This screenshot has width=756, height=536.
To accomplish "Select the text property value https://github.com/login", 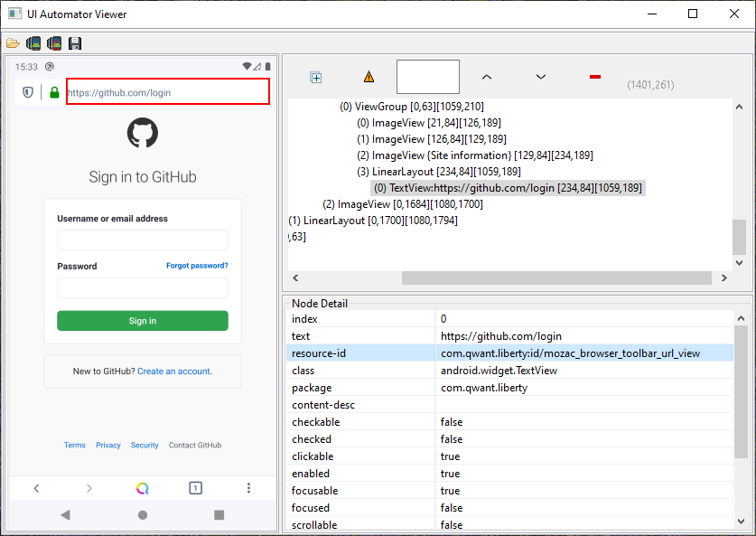I will pyautogui.click(x=501, y=336).
